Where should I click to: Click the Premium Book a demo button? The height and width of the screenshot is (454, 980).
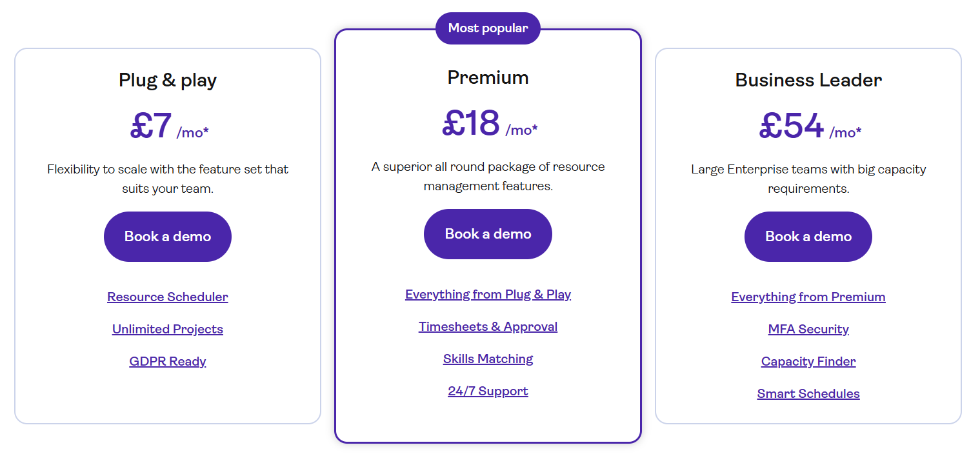pos(488,233)
